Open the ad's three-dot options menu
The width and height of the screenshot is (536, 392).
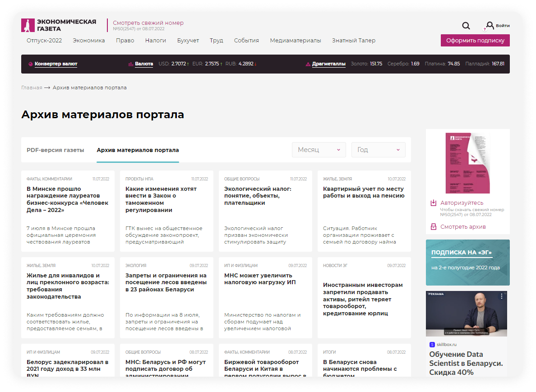(501, 296)
